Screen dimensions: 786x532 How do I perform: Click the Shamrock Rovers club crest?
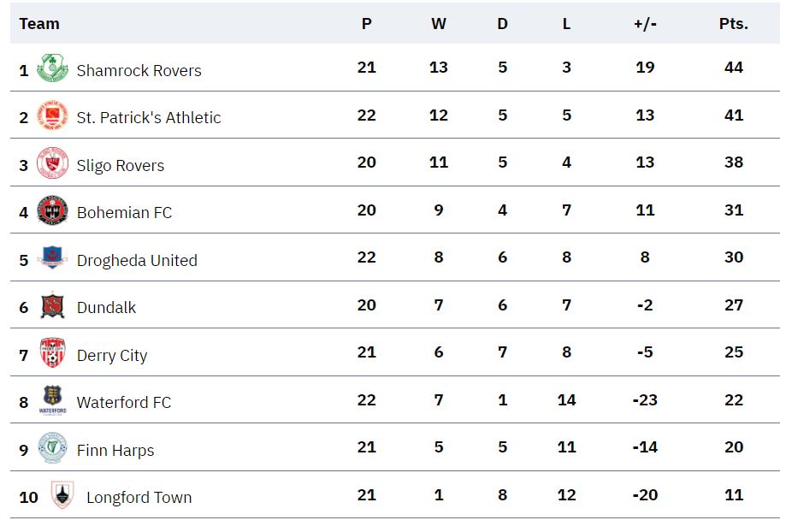point(53,68)
